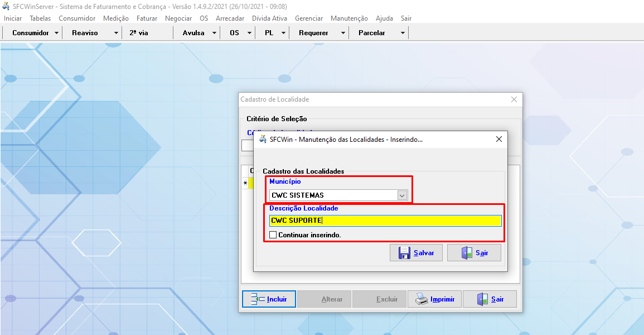This screenshot has height=335, width=644.
Task: Open the Manutenção menu
Action: tap(349, 18)
